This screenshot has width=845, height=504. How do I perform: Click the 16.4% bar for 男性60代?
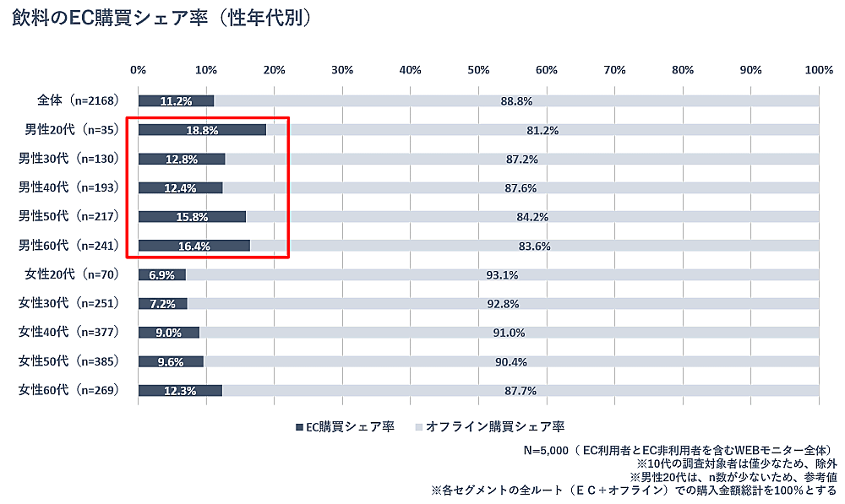(194, 246)
